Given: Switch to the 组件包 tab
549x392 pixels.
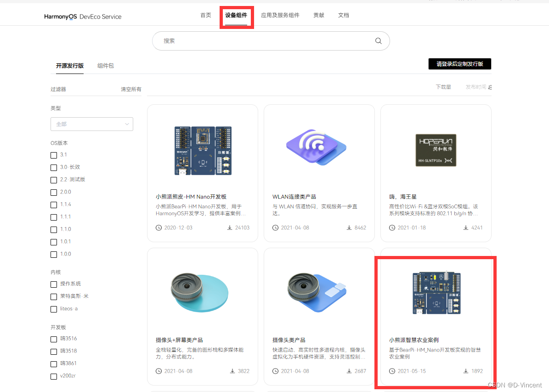Looking at the screenshot, I should coord(105,66).
